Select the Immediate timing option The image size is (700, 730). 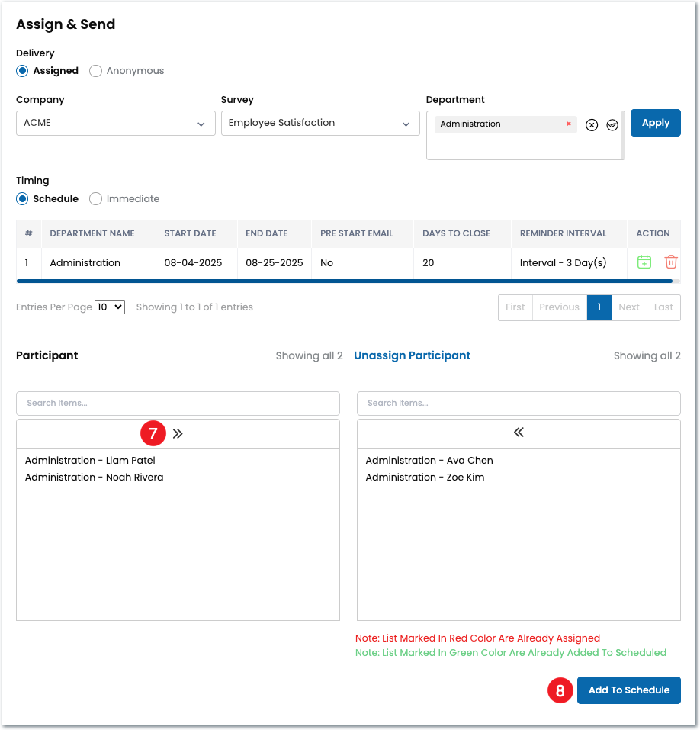[96, 199]
